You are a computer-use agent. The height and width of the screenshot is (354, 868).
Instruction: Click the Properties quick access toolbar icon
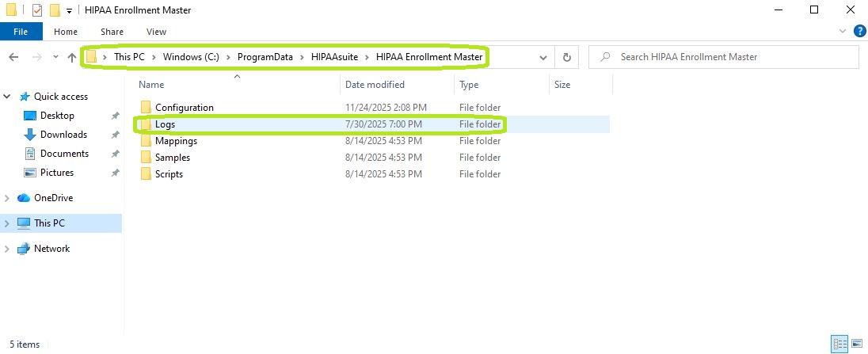(37, 10)
